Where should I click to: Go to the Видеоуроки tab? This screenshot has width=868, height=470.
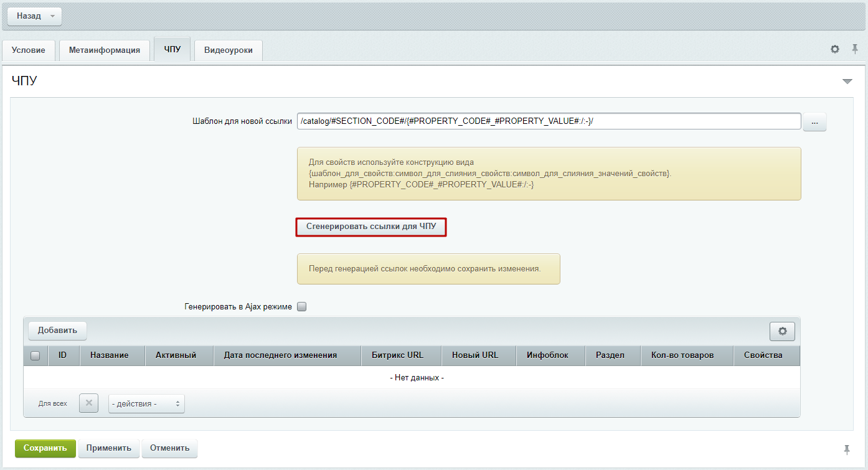pyautogui.click(x=229, y=50)
